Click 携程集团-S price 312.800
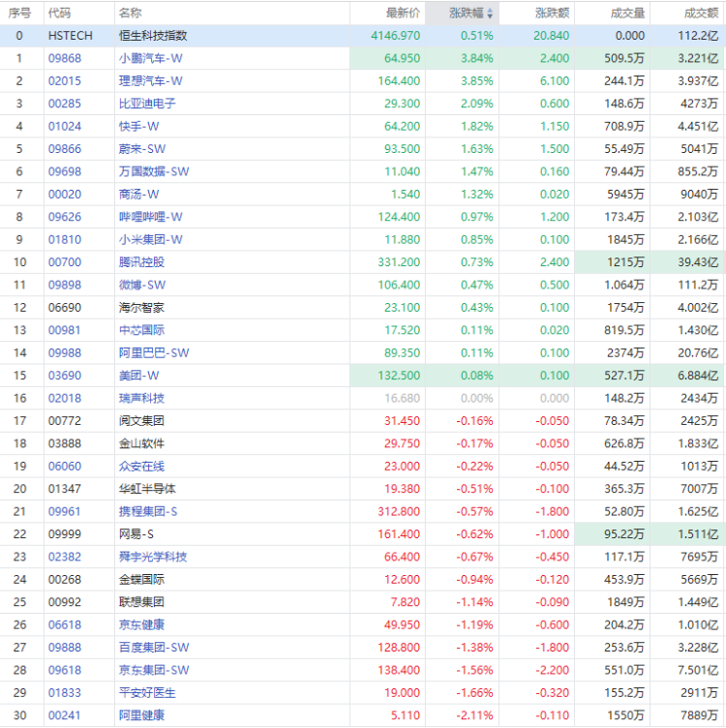 tap(399, 512)
